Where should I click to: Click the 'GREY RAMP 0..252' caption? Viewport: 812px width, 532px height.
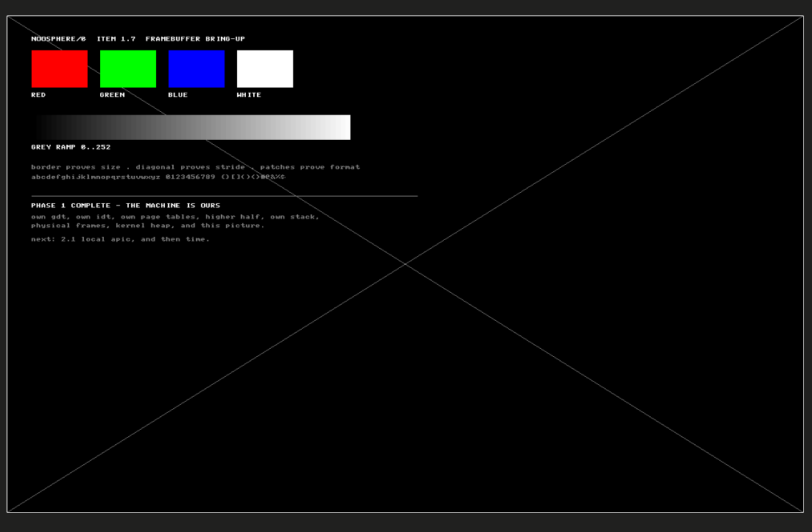(71, 147)
